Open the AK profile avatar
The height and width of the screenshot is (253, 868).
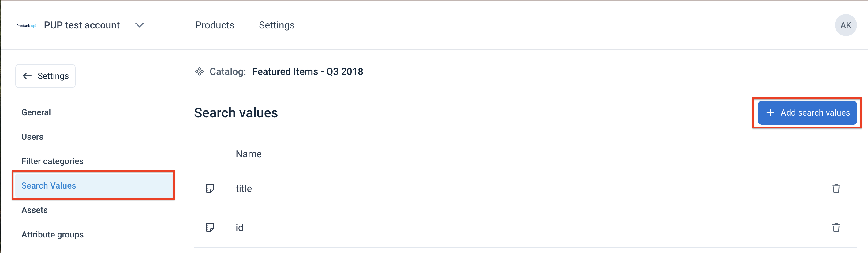point(846,25)
